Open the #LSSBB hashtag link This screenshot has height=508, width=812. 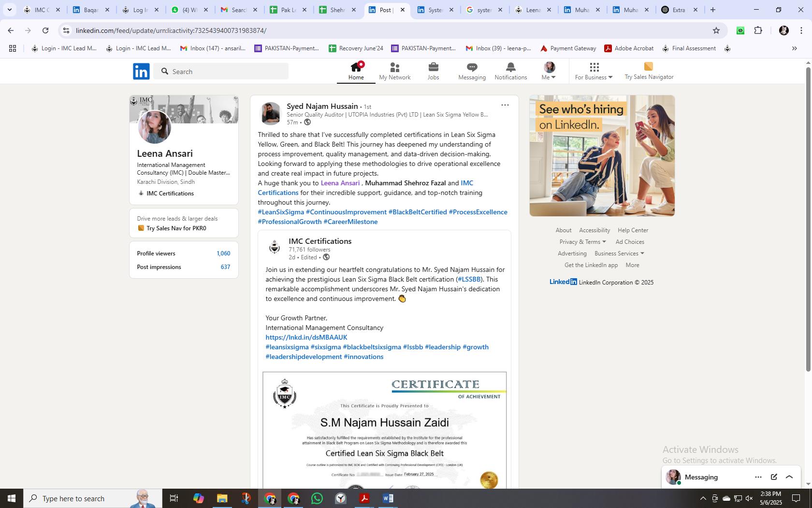[x=469, y=279]
